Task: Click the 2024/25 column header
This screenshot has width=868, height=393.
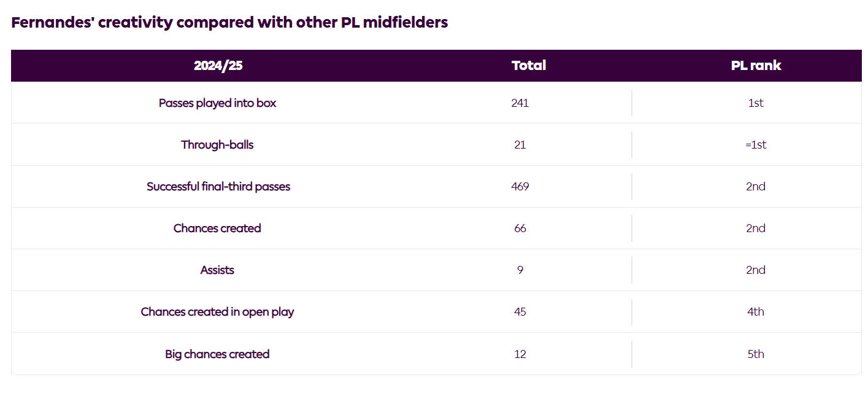Action: (218, 66)
